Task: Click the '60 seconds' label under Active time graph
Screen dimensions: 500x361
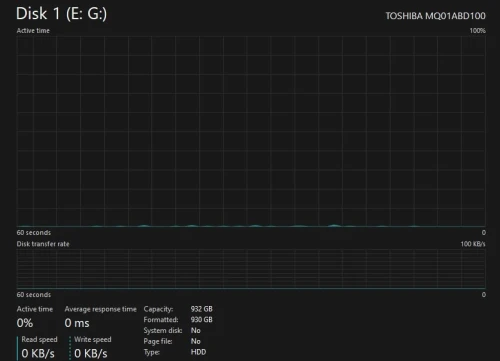Action: [x=34, y=233]
